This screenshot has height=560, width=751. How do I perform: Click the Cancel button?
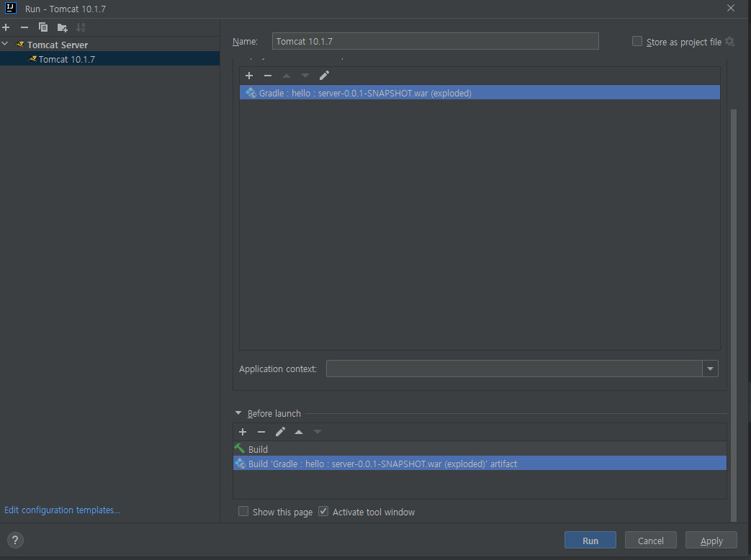pyautogui.click(x=650, y=541)
